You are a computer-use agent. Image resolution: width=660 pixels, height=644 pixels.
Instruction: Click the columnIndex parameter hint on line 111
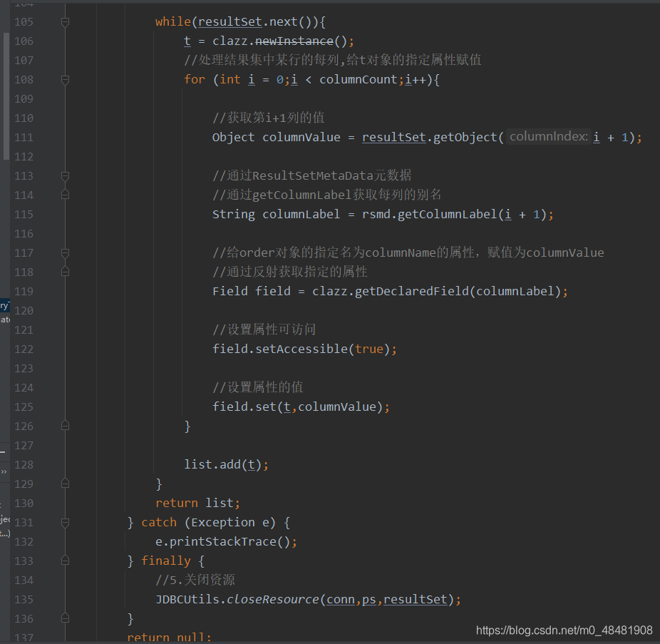click(549, 136)
